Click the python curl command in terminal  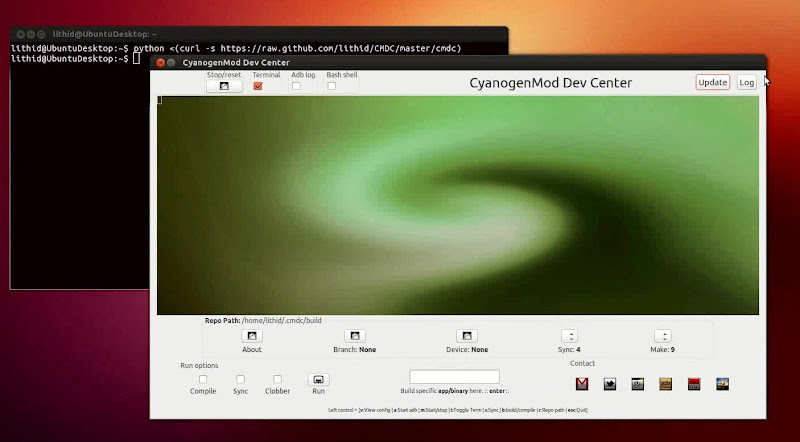tap(297, 48)
